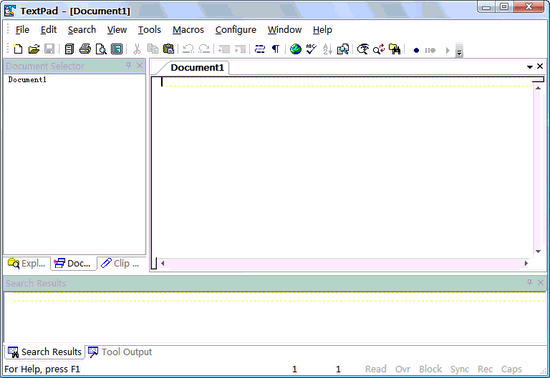Screen dimensions: 550x378
Task: Click the Decrease Indent toolbar icon
Action: pyautogui.click(x=224, y=49)
